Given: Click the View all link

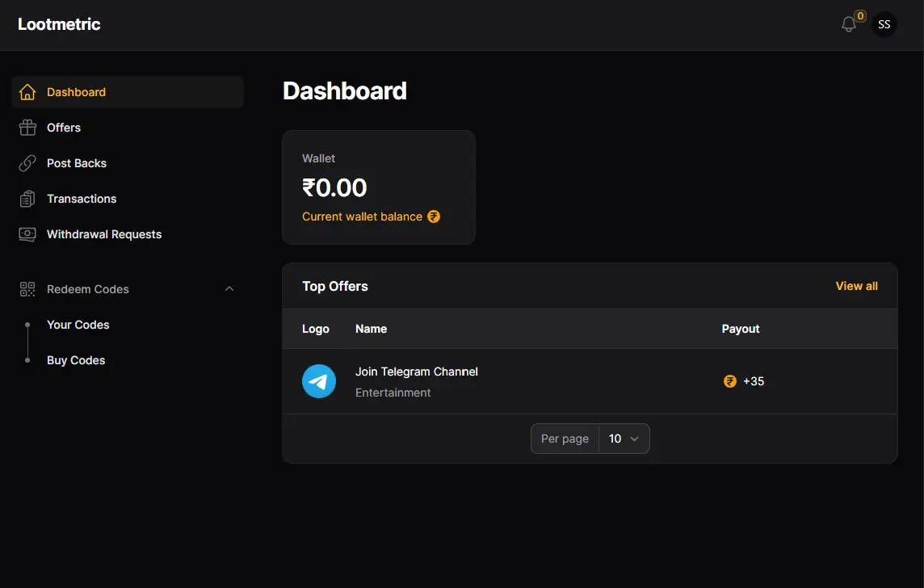Looking at the screenshot, I should (x=856, y=286).
